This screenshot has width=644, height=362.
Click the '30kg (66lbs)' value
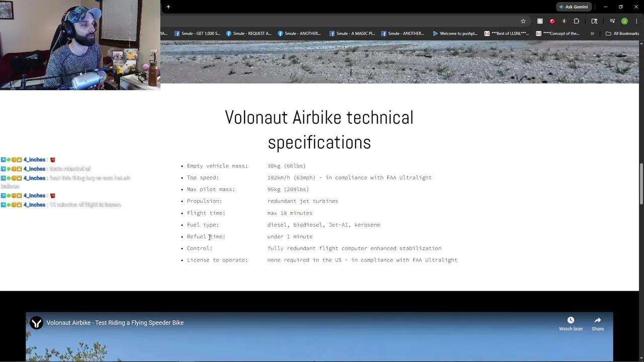coord(286,166)
